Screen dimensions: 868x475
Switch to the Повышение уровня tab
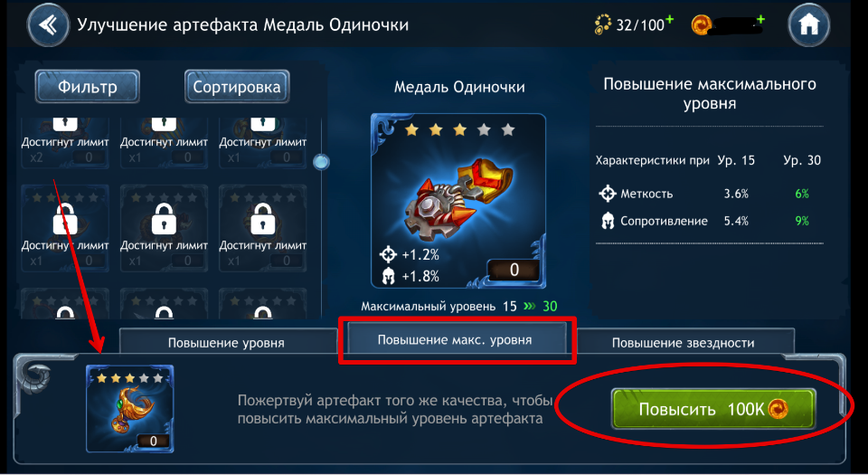226,342
